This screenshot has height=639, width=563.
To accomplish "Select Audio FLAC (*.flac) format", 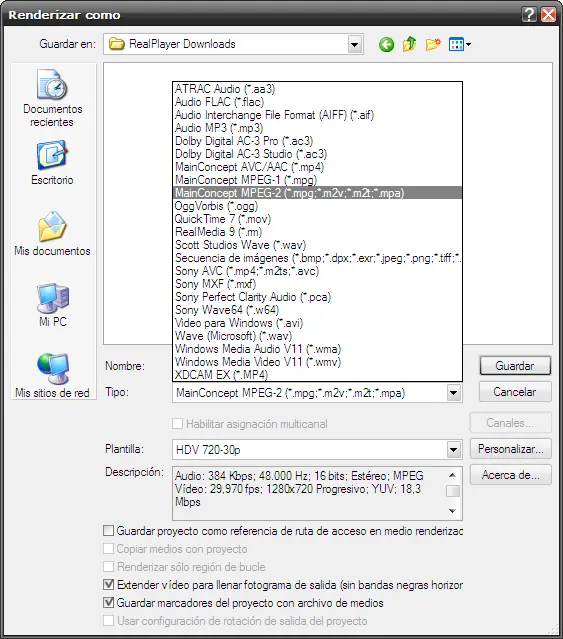I will pos(317,102).
